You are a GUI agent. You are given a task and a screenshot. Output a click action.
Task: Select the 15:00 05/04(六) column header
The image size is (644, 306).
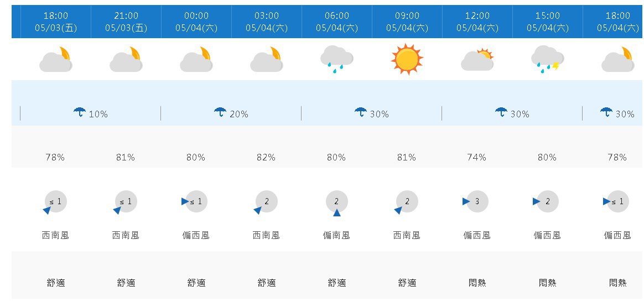tap(548, 22)
